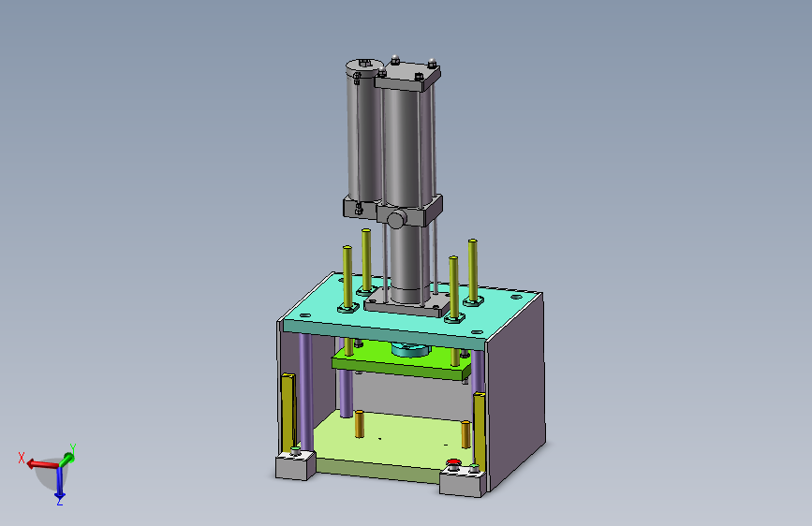Click the red push button on the front block
Image resolution: width=812 pixels, height=526 pixels.
[453, 461]
